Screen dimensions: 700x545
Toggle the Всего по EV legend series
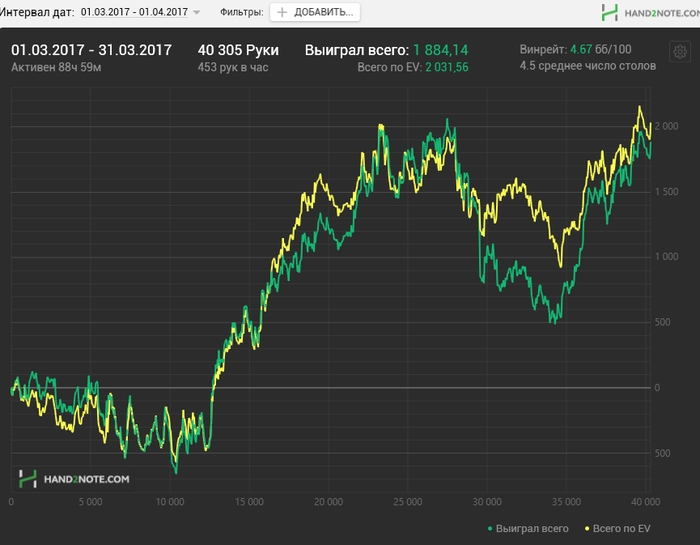click(x=617, y=528)
